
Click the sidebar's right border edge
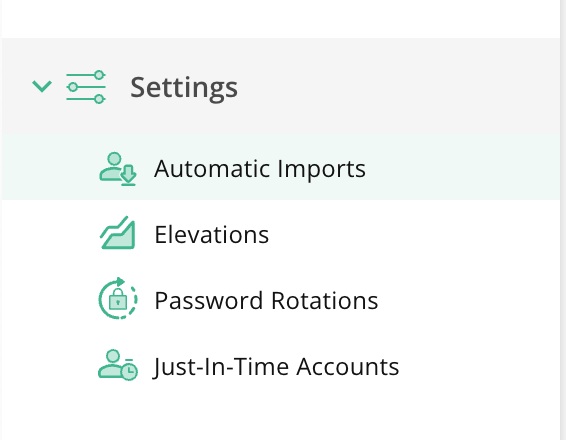click(561, 220)
